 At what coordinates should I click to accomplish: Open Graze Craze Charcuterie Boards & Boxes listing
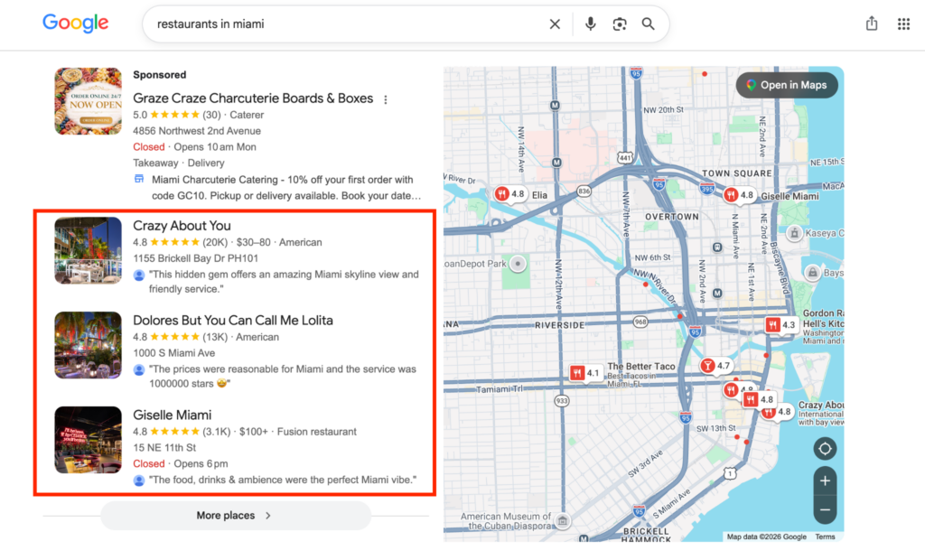click(x=253, y=98)
